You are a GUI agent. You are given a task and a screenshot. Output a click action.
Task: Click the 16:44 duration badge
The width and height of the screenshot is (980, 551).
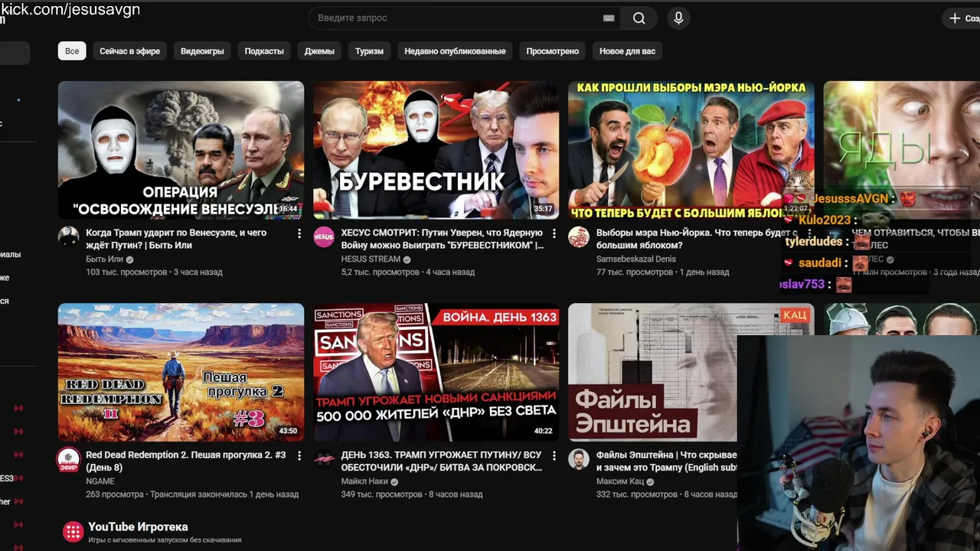288,208
